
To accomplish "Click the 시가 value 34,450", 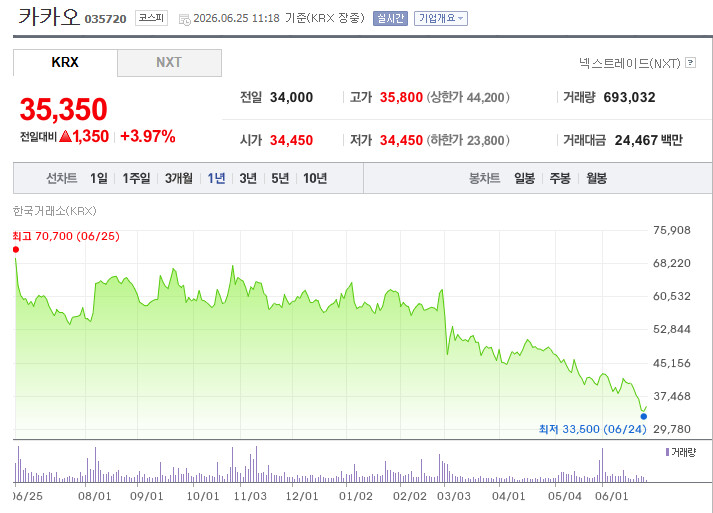I will tap(291, 140).
